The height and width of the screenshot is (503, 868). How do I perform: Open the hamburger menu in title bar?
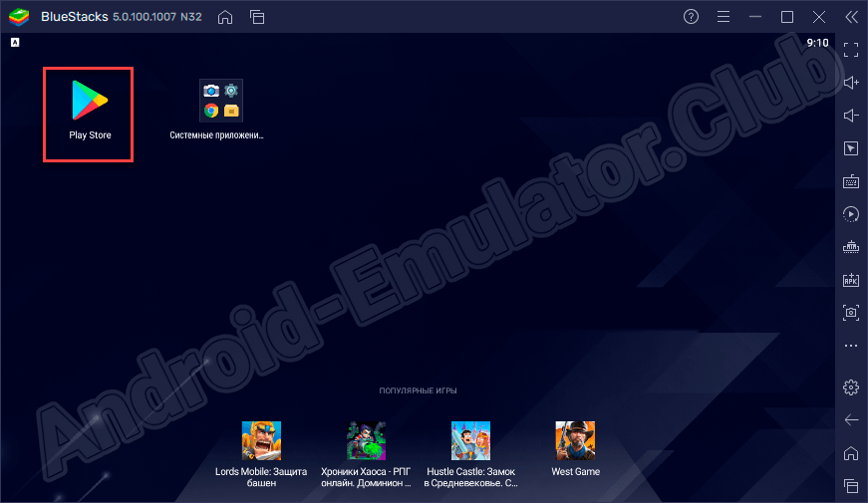[723, 17]
